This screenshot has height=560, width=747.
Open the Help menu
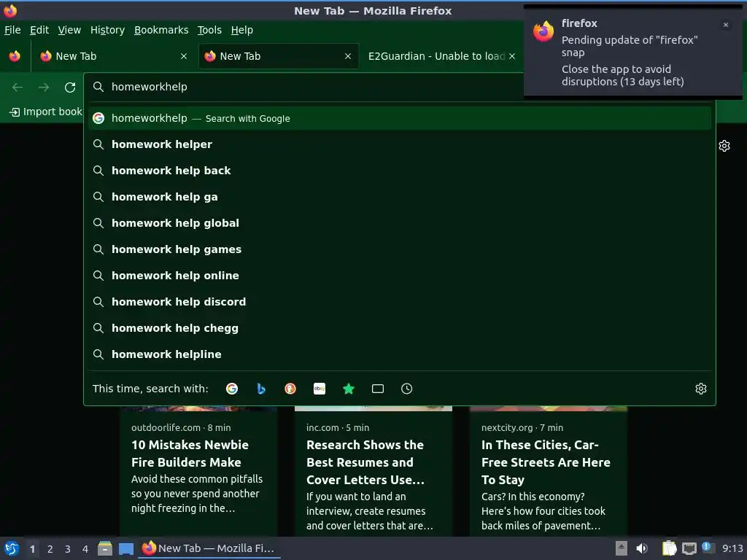click(x=242, y=30)
